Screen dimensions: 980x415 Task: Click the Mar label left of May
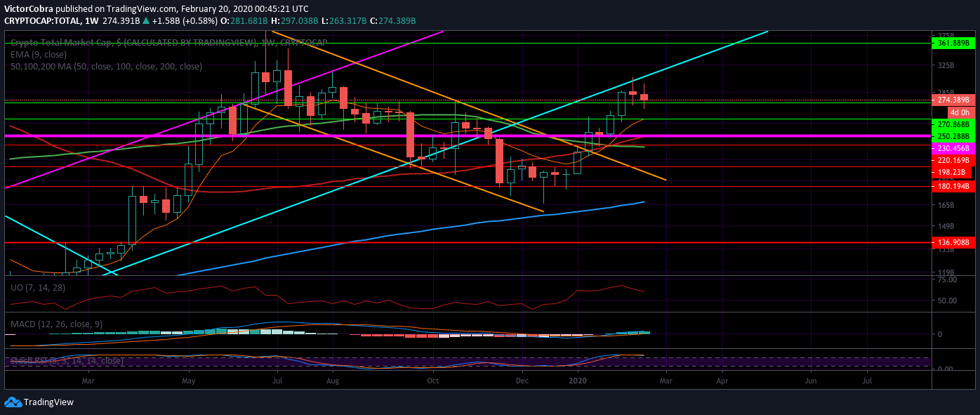88,381
